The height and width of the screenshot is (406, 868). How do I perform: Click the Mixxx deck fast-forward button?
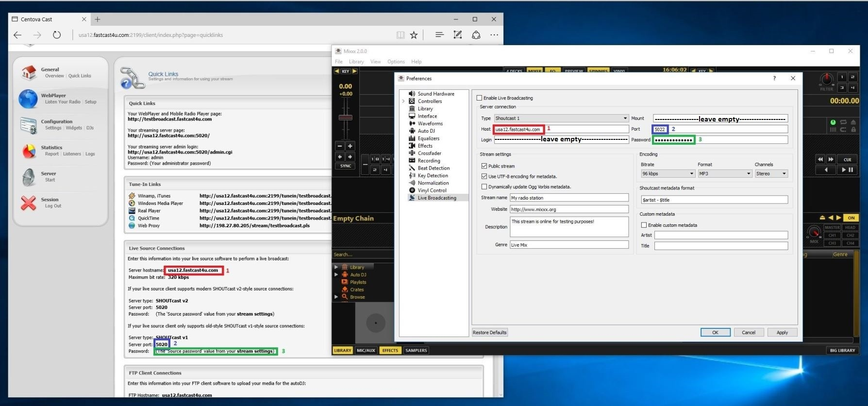click(831, 159)
